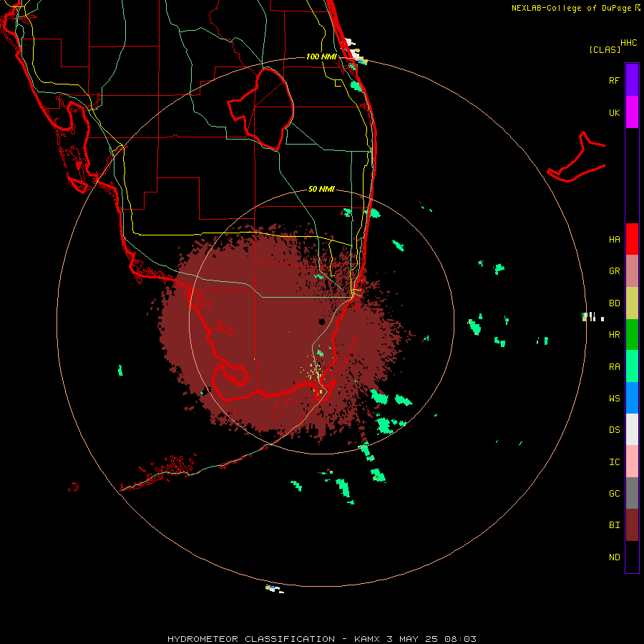The image size is (644, 644).
Task: Click the 100 NMI range ring label
Action: pyautogui.click(x=321, y=57)
